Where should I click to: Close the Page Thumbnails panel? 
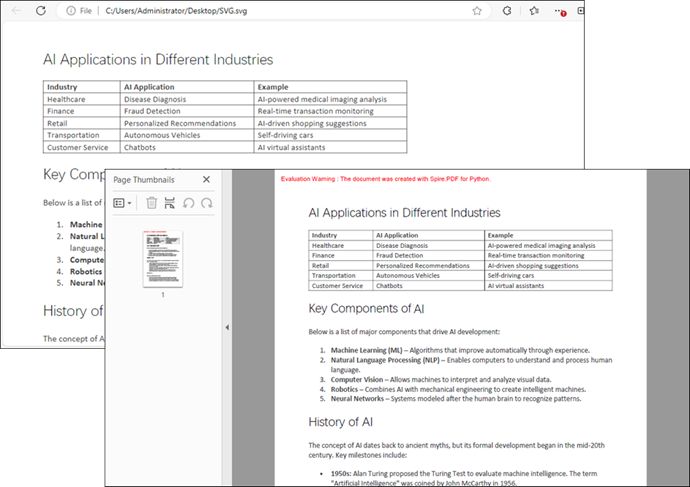tap(206, 179)
